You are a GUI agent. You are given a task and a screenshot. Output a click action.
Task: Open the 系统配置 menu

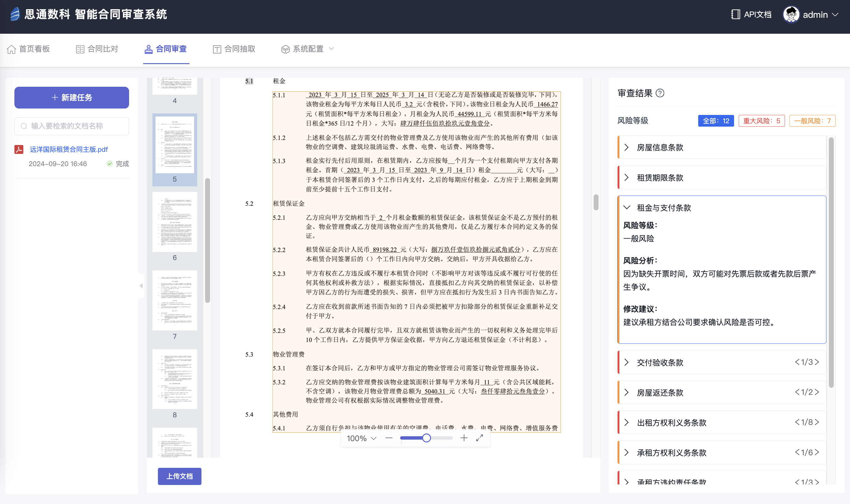308,49
